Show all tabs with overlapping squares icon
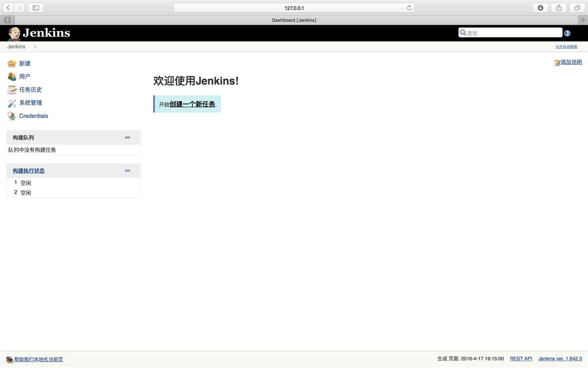 click(x=577, y=8)
